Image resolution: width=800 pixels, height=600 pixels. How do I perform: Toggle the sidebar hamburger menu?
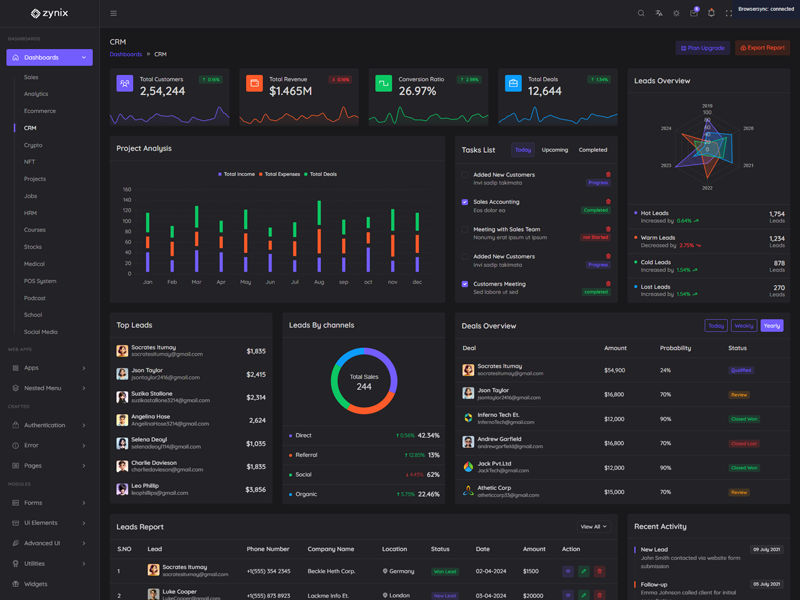point(113,13)
